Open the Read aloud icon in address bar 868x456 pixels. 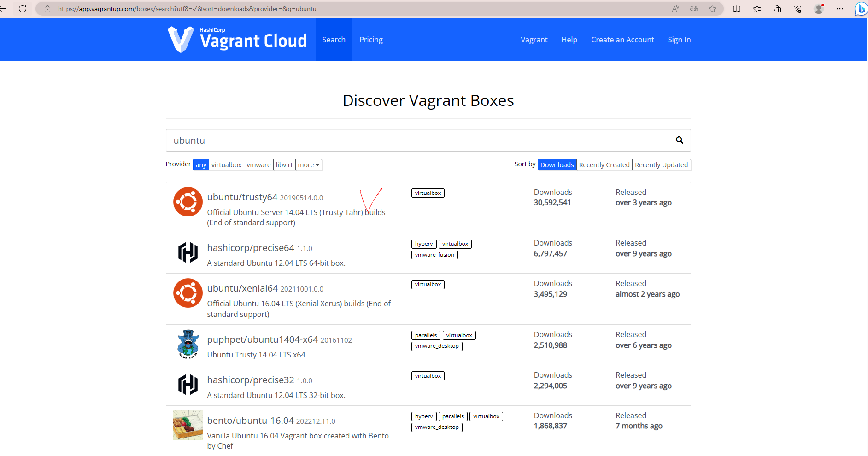(675, 9)
